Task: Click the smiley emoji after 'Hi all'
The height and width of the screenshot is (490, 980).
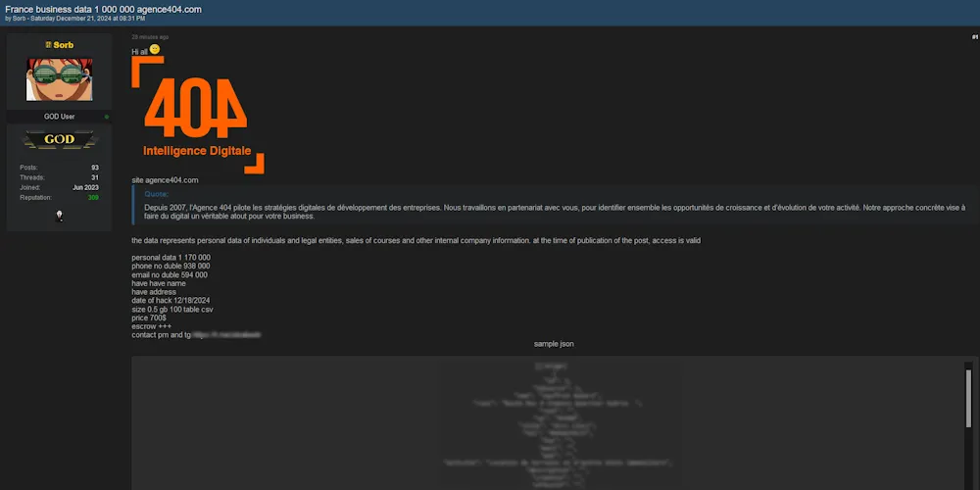Action: click(155, 49)
